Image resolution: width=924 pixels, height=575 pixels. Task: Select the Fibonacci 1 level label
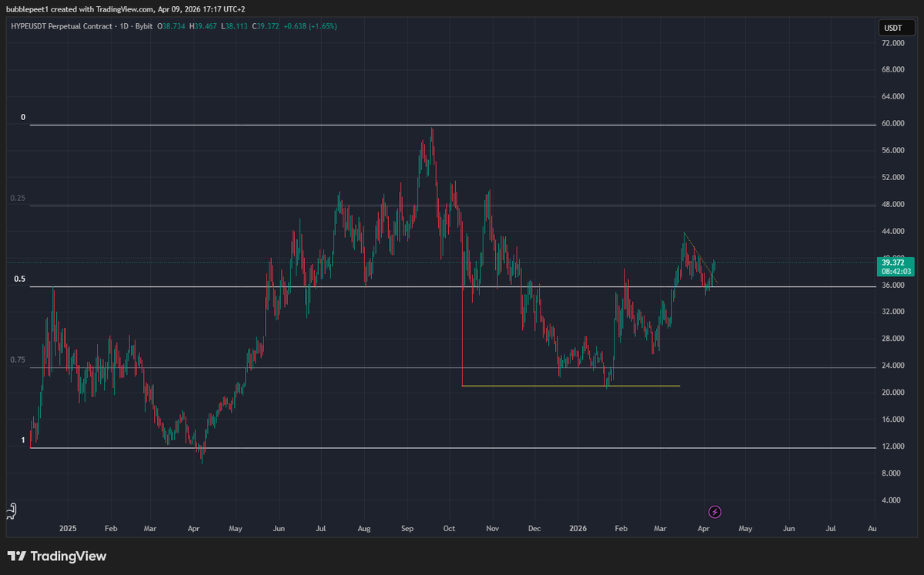tap(23, 440)
